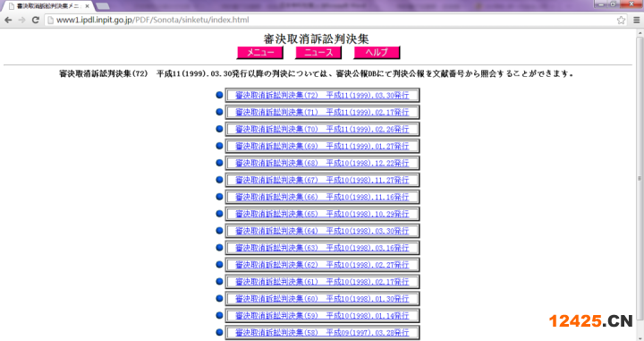The width and height of the screenshot is (644, 341).
Task: Open link 審決取消訴訟判決集(65) 平成10(1998).10.29発行
Action: coord(322,214)
